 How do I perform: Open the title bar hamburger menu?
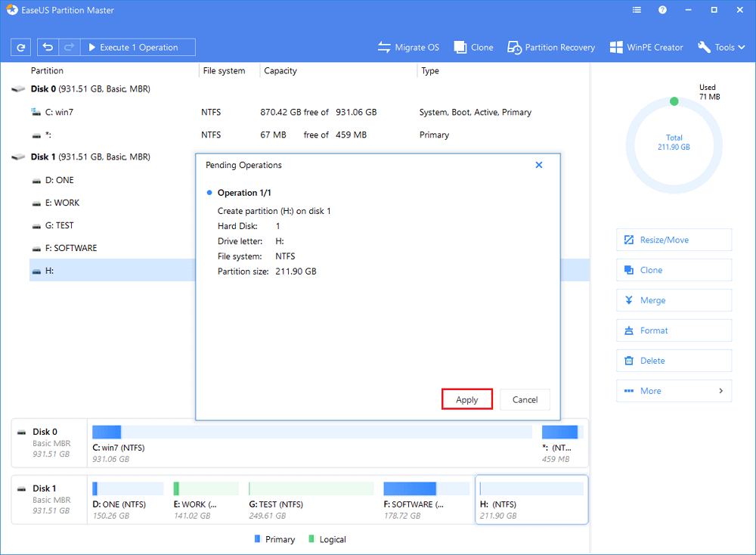pyautogui.click(x=637, y=11)
